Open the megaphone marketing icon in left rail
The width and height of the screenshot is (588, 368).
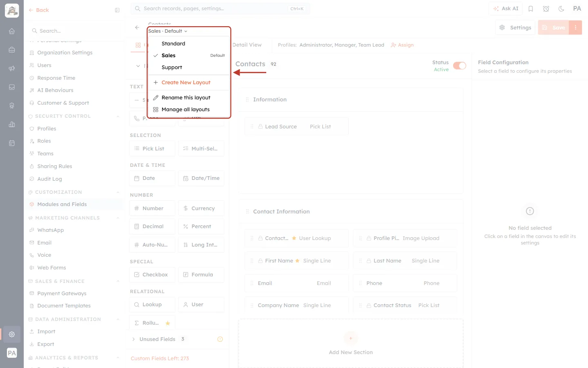tap(12, 68)
